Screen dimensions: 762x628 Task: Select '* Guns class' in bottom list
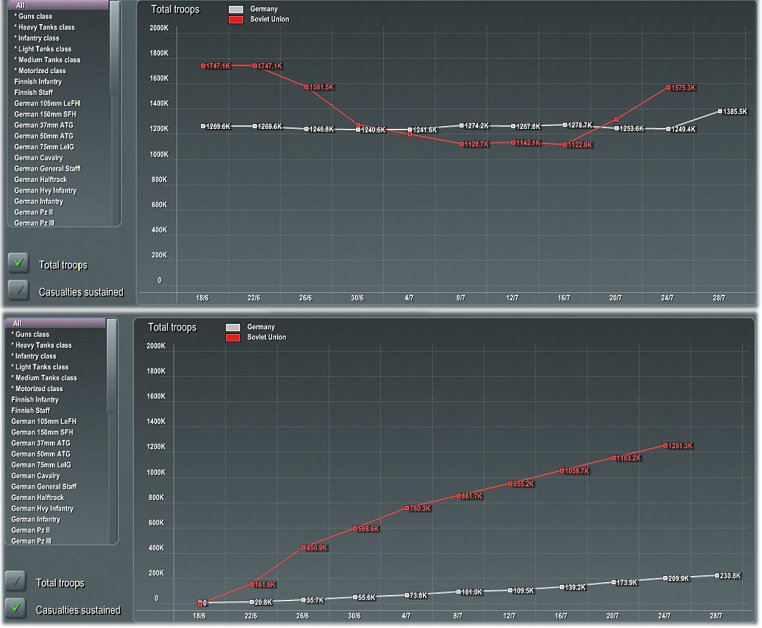tap(30, 334)
